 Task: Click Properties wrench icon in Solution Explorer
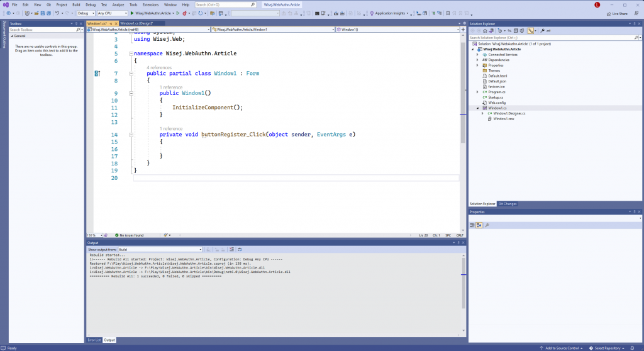[x=543, y=31]
